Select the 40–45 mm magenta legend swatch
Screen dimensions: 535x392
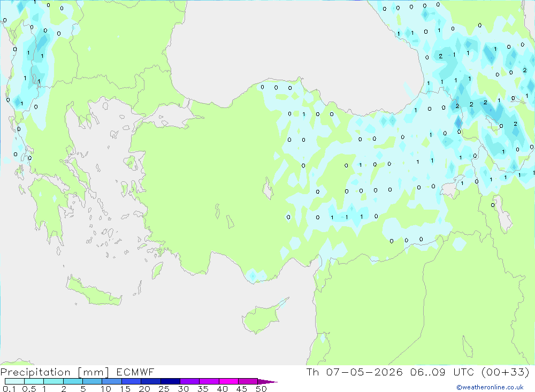point(228,381)
